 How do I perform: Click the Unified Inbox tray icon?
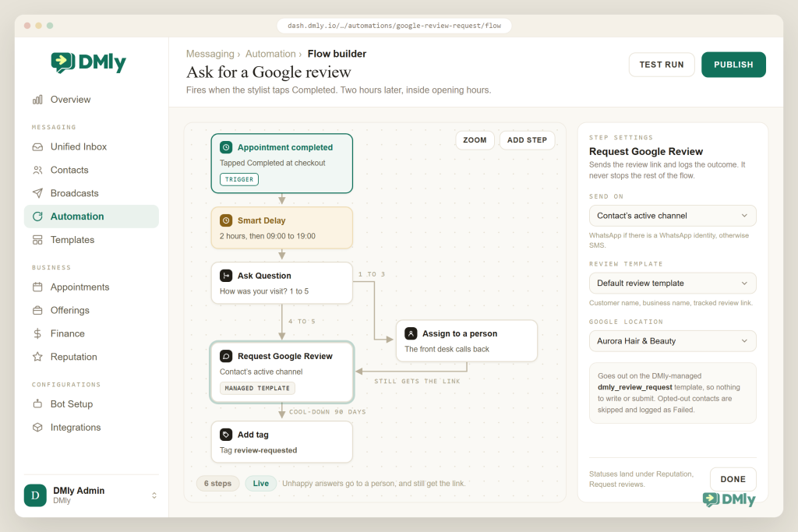[x=37, y=147]
